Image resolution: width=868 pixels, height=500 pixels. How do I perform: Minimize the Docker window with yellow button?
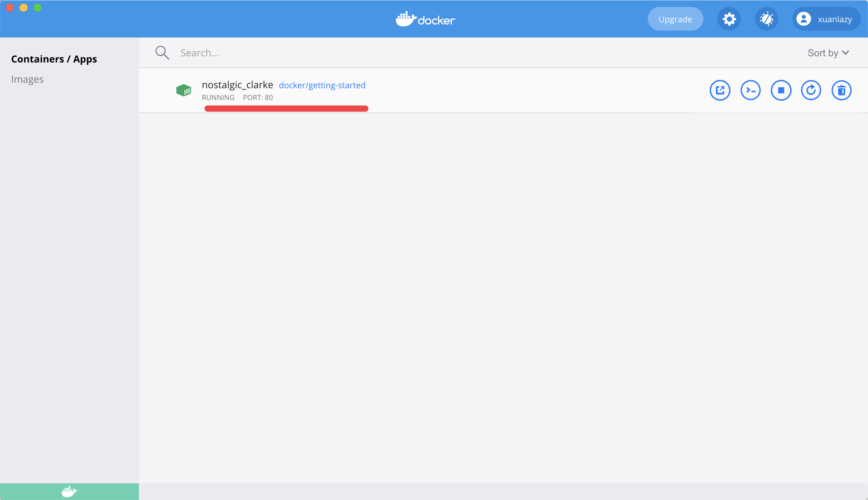(24, 8)
